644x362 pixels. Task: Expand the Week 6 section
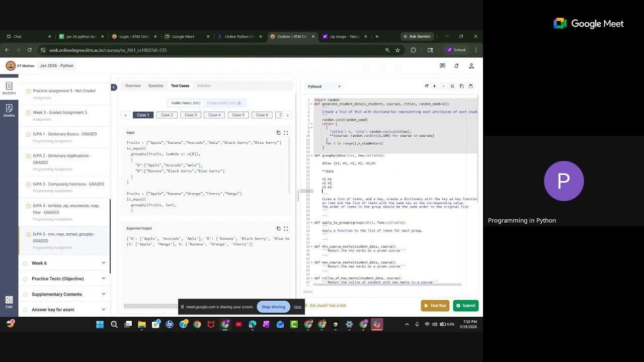[x=68, y=263]
